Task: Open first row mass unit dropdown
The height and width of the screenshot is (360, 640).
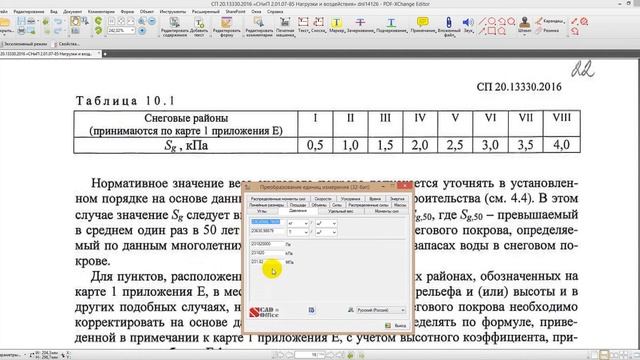Action: click(x=306, y=223)
